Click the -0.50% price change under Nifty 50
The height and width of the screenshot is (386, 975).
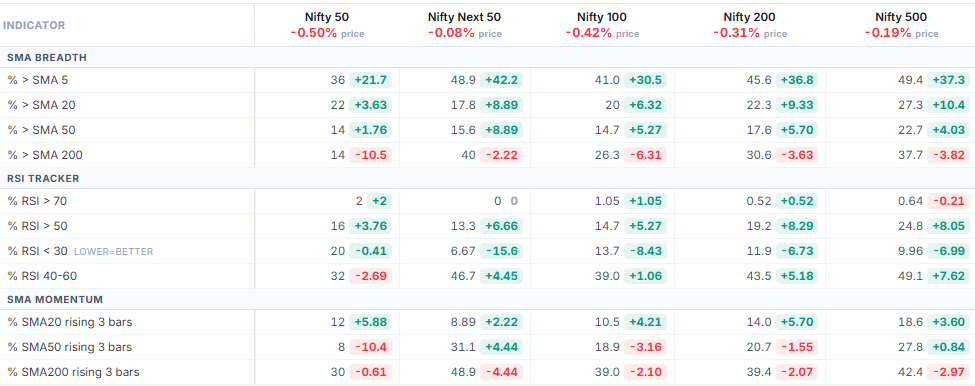(x=313, y=33)
